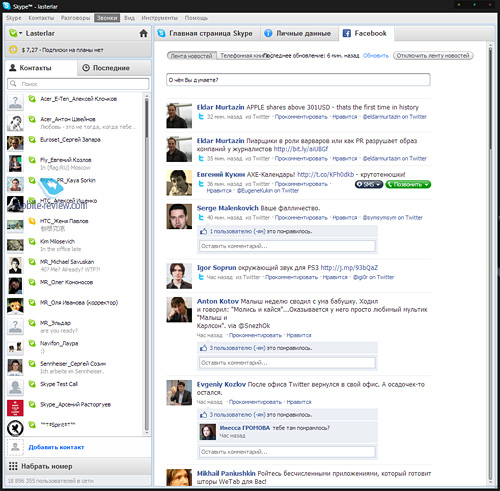Click Нравится under Anton Kotov post

coord(299,335)
